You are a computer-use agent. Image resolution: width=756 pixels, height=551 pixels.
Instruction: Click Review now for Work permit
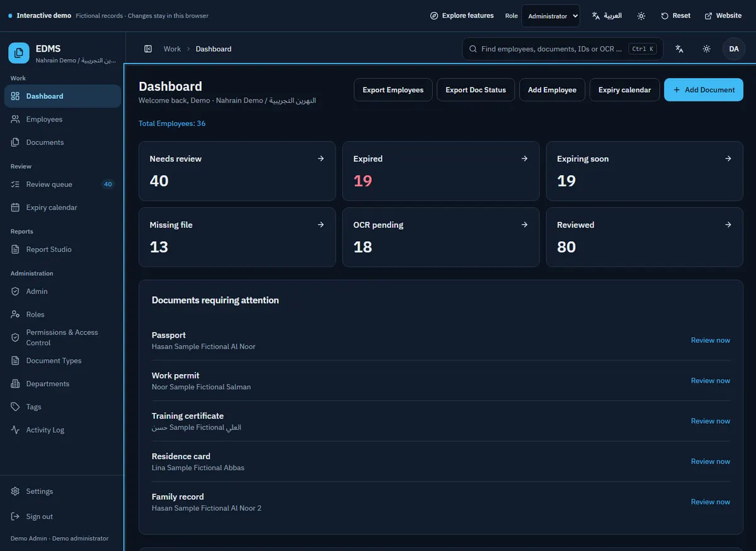click(711, 380)
